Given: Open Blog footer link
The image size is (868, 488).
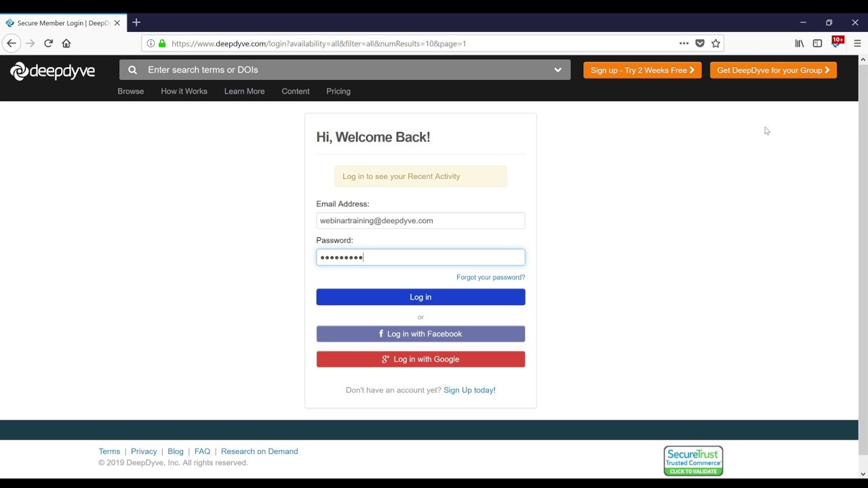Looking at the screenshot, I should pos(176,451).
